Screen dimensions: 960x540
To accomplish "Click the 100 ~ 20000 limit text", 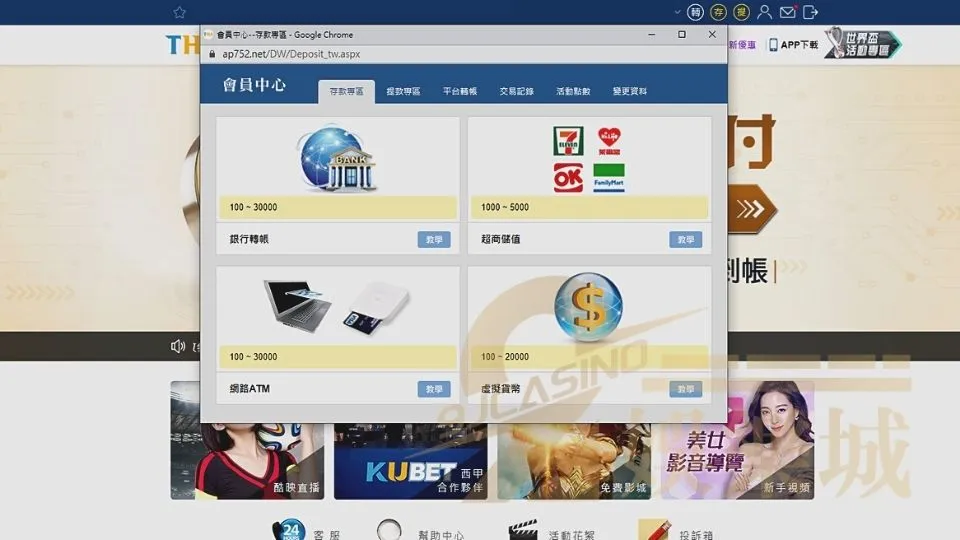I will (504, 357).
